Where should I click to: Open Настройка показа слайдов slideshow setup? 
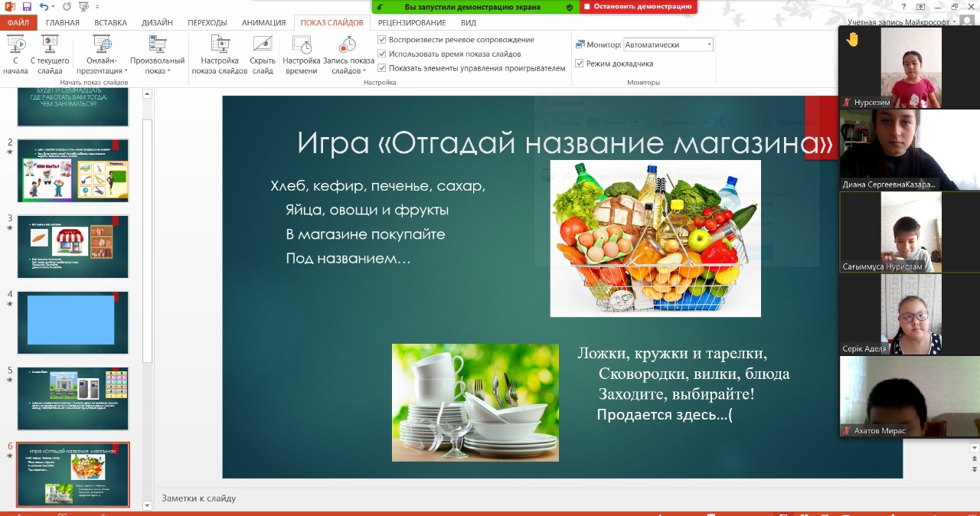220,54
